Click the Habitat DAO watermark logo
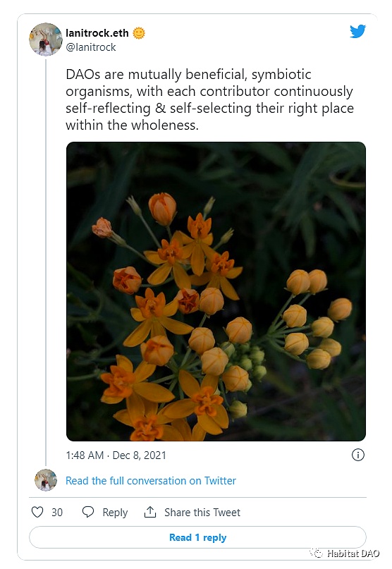The height and width of the screenshot is (569, 392). click(316, 553)
